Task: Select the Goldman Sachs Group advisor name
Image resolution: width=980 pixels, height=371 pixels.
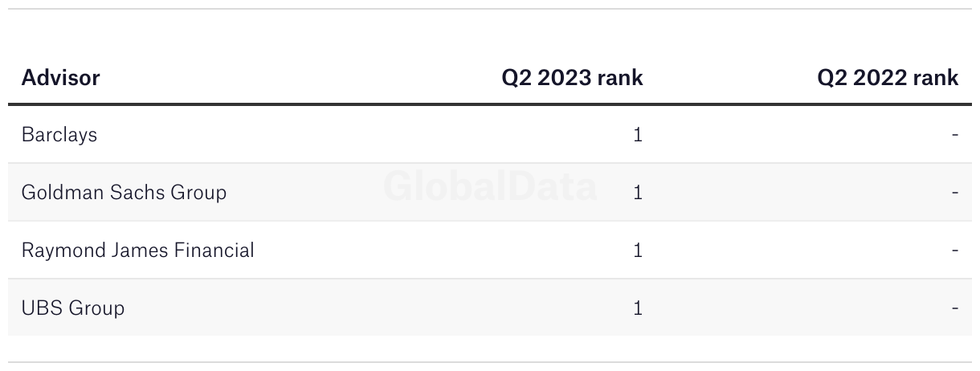Action: (124, 192)
